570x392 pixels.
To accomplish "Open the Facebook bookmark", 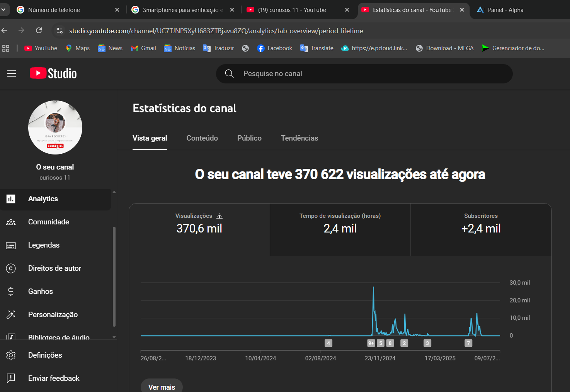I will tap(275, 48).
